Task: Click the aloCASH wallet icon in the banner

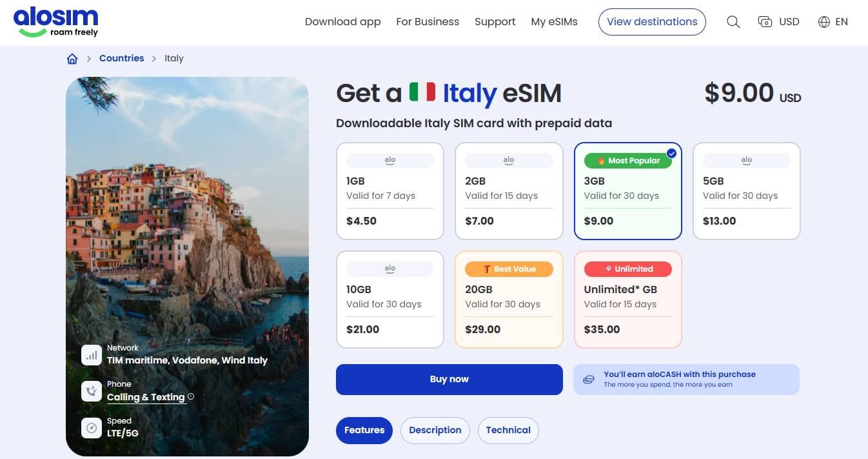Action: pos(589,379)
